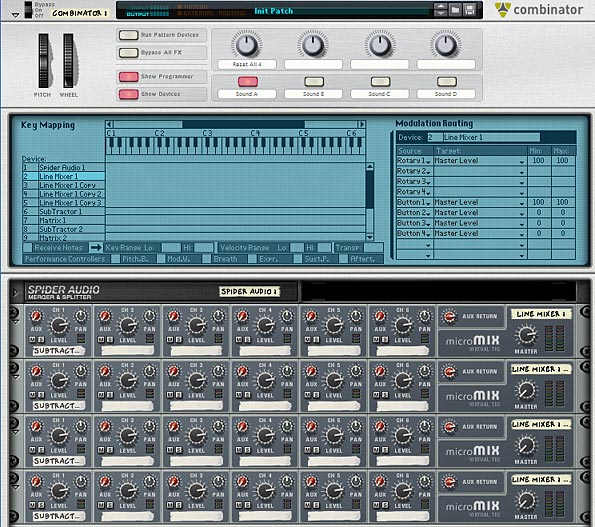Enable Pitch.B. performance controller checkbox
This screenshot has width=595, height=527.
[x=115, y=259]
